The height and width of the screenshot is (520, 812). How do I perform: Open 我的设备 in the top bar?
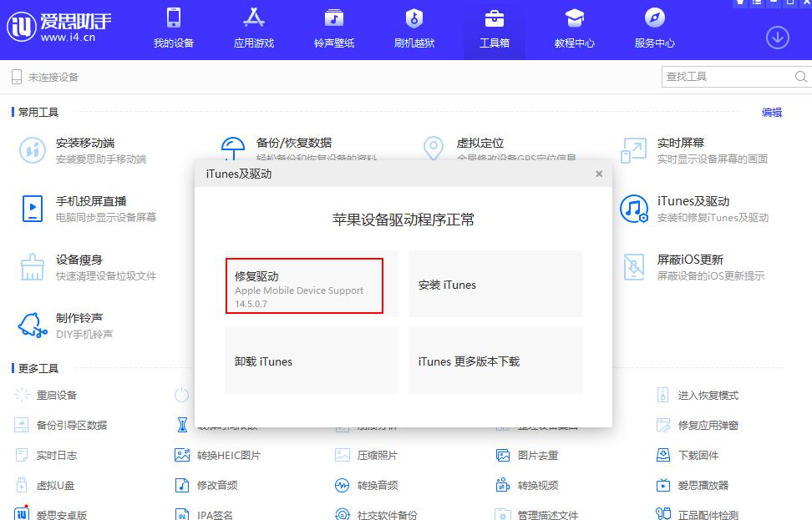[174, 28]
